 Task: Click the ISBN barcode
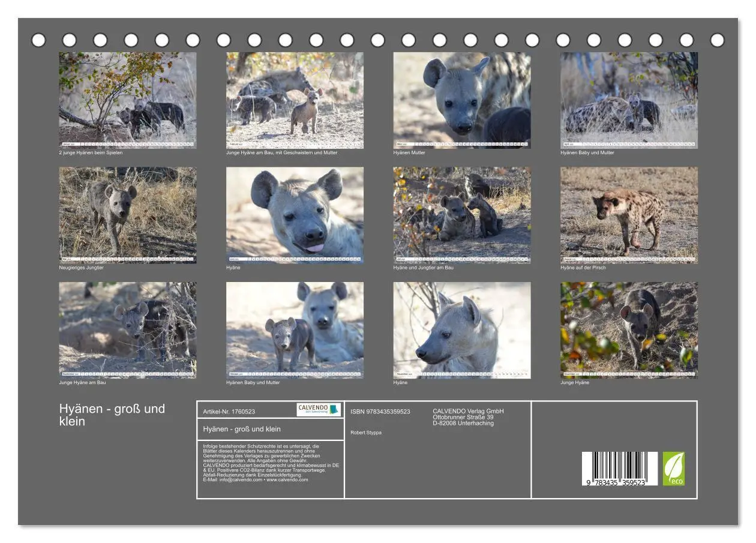pos(619,469)
